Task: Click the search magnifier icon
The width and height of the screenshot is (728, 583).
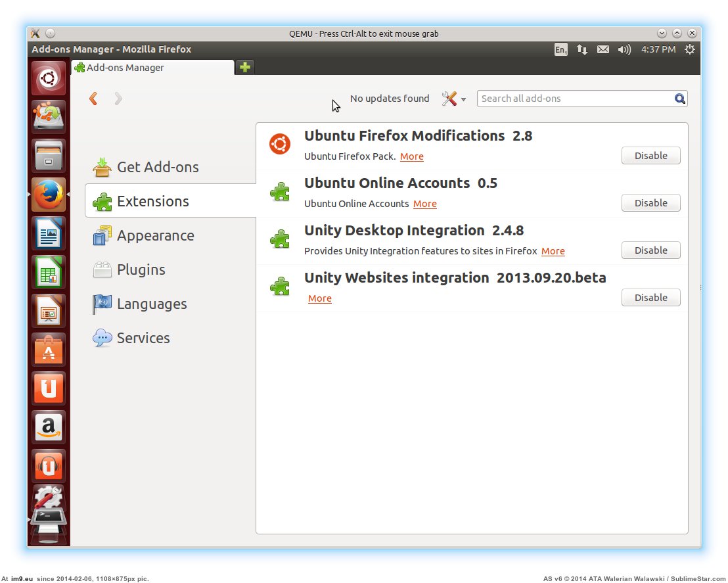Action: [680, 99]
